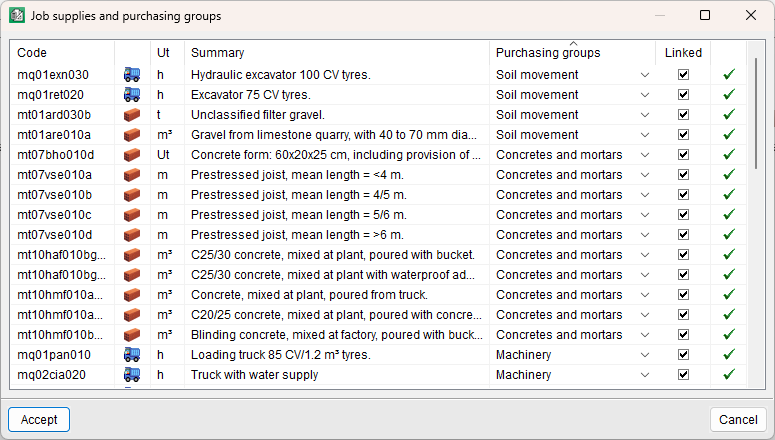Click machinery icon for mq01exn030 row
The width and height of the screenshot is (775, 440).
[x=131, y=74]
